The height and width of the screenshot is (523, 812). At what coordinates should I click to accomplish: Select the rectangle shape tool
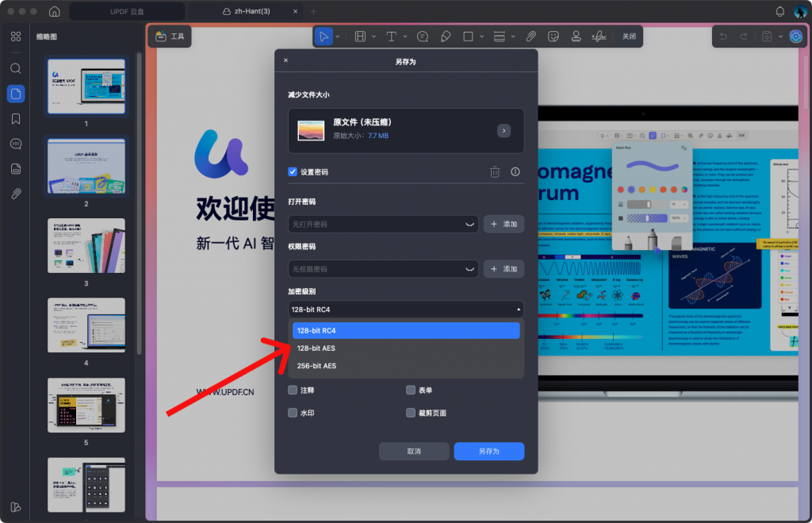[468, 37]
